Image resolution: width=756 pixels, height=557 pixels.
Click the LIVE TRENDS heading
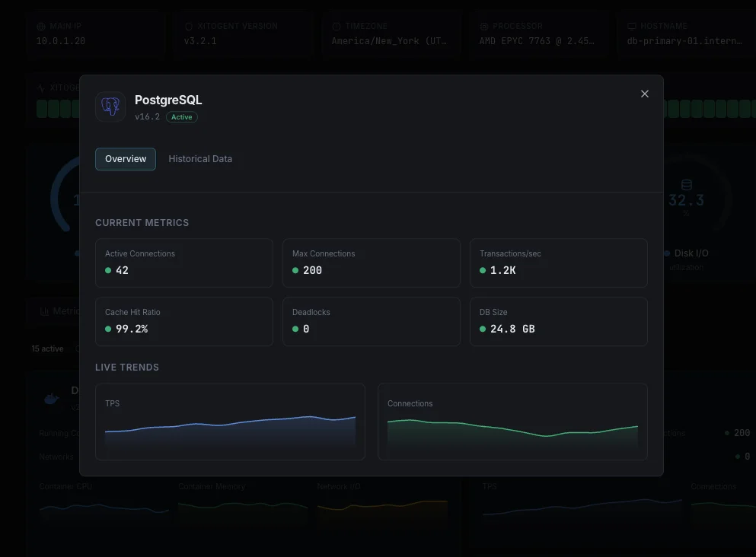(x=127, y=368)
